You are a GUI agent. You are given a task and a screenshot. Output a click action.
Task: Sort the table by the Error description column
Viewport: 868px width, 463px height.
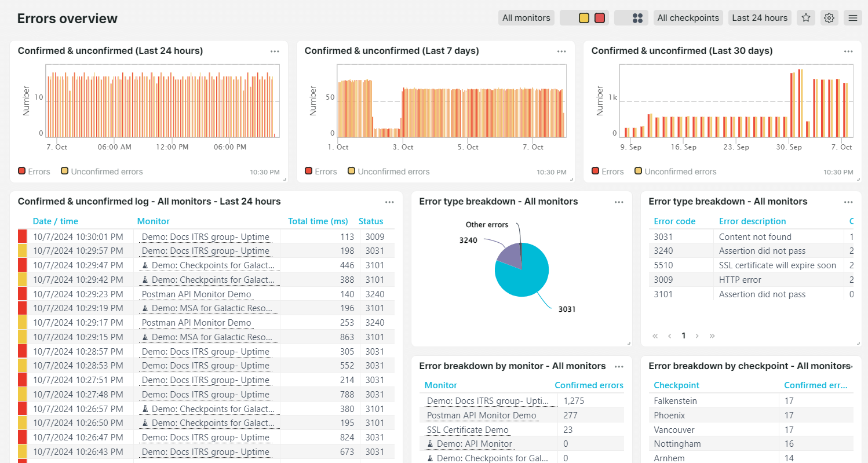(753, 221)
